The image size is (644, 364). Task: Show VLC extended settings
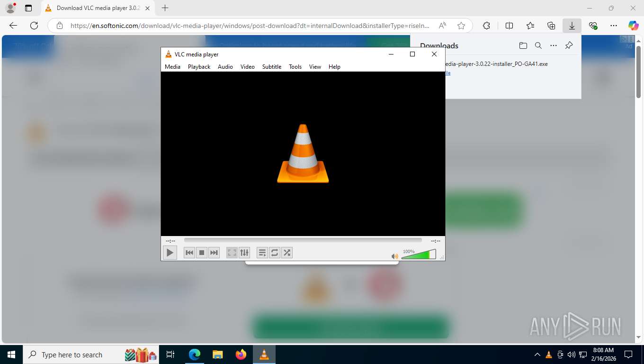point(244,253)
